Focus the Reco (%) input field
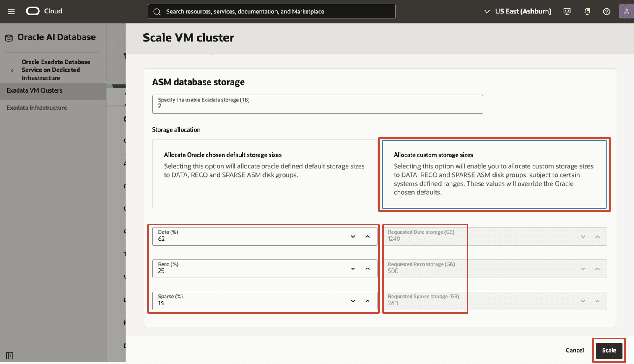This screenshot has height=364, width=634. (x=265, y=269)
